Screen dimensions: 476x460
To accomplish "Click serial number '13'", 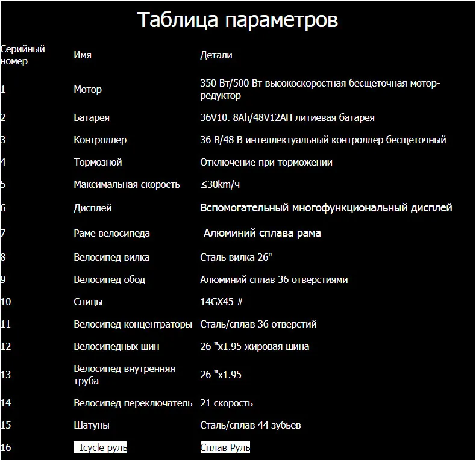I will tap(6, 375).
